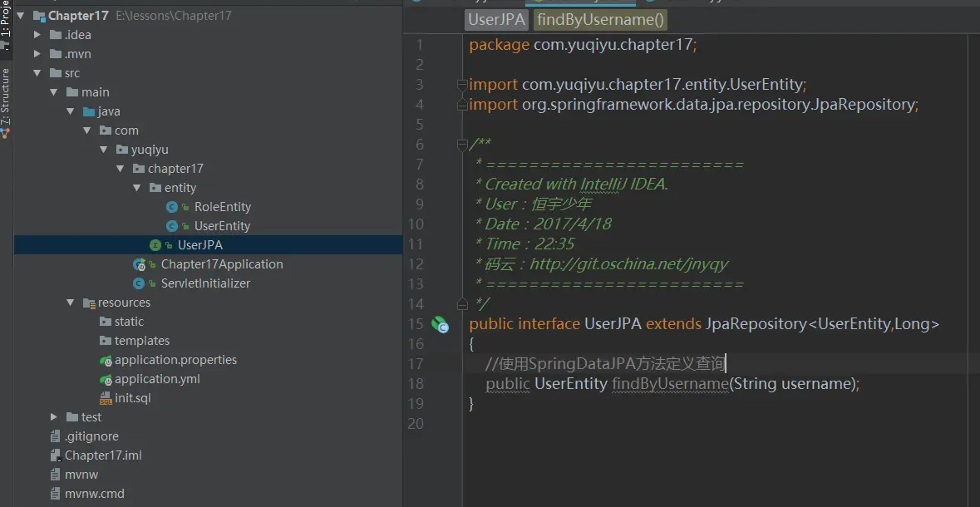Collapse the resources folder

point(71,303)
